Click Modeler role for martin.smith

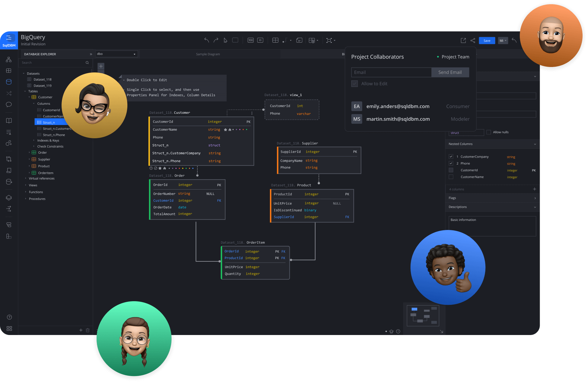pyautogui.click(x=460, y=119)
